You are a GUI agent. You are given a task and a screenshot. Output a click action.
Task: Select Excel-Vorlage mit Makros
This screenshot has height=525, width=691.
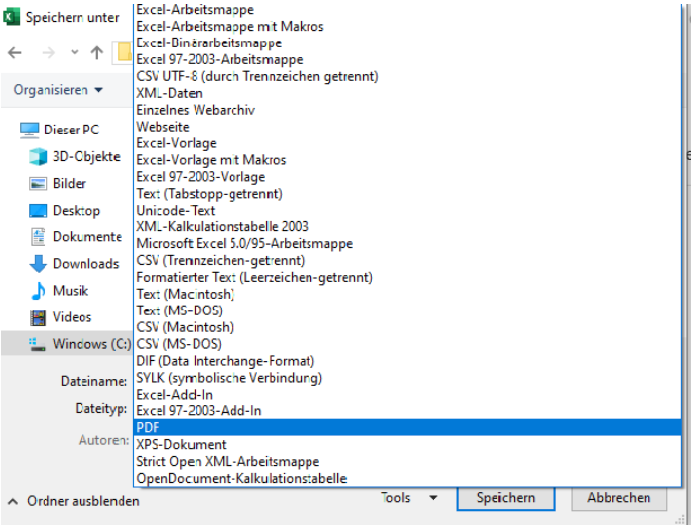(x=407, y=160)
